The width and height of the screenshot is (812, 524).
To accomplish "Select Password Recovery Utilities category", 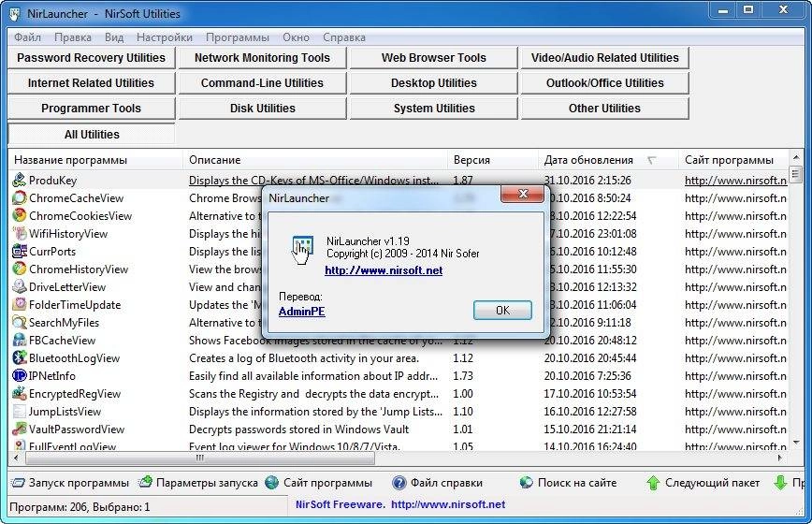I will coord(91,57).
